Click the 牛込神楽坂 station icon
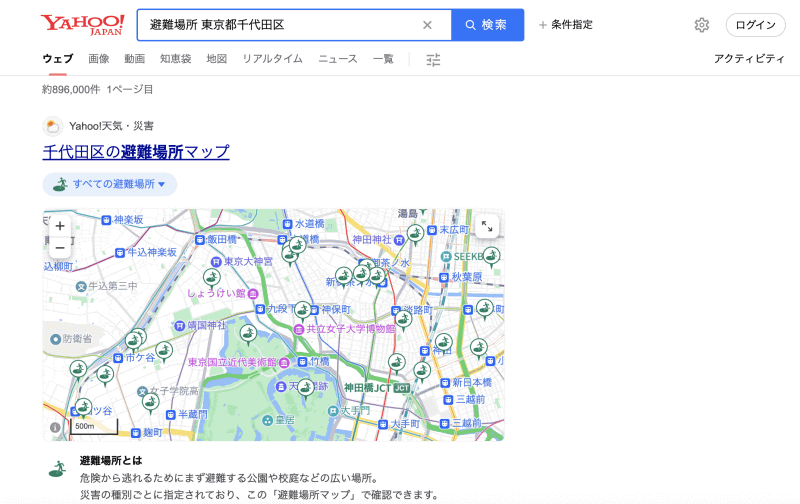Viewport: 800px width, 504px height. [120, 253]
